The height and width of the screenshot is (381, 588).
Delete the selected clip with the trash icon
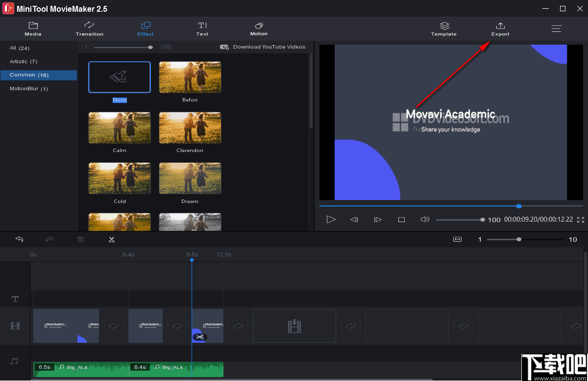click(x=80, y=239)
